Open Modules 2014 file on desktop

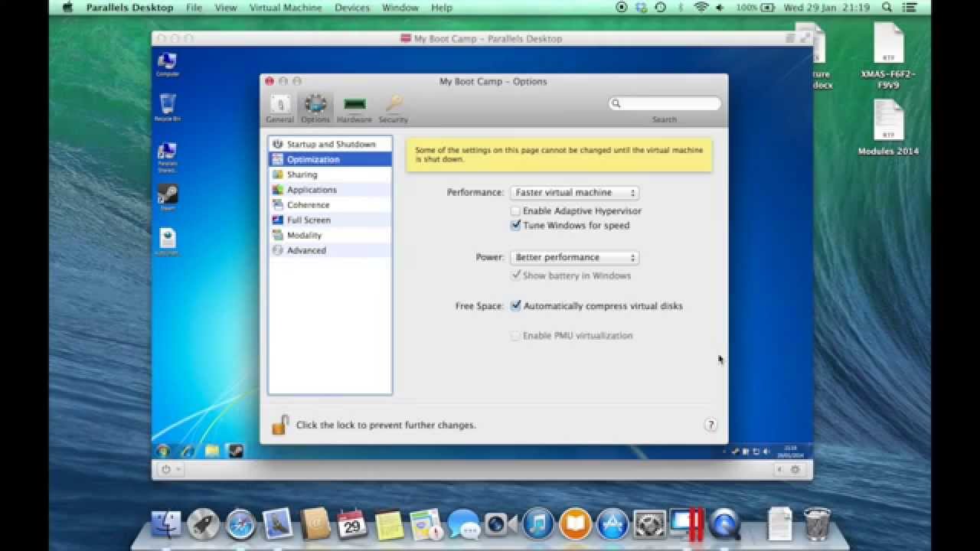[x=888, y=128]
